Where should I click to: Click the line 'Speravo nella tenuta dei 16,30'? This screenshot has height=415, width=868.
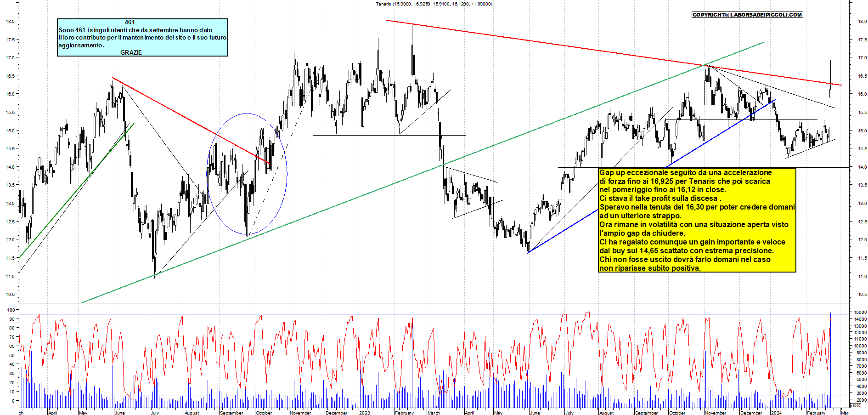[697, 207]
